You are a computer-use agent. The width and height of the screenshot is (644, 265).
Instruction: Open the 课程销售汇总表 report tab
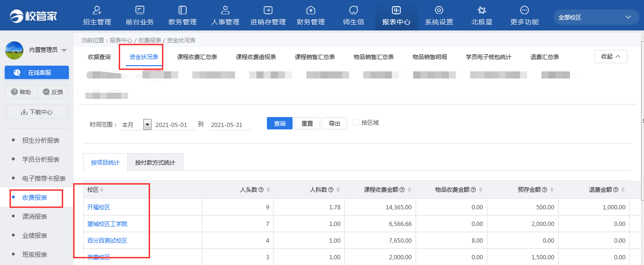pyautogui.click(x=315, y=57)
